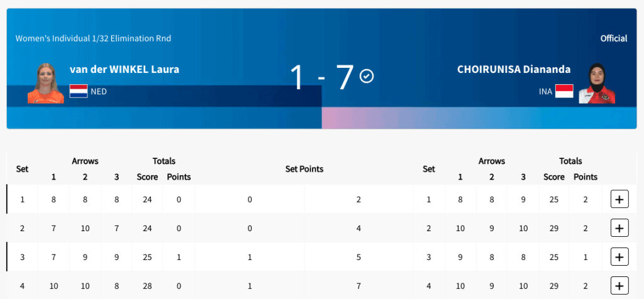Click the Set Points column header

(x=304, y=169)
